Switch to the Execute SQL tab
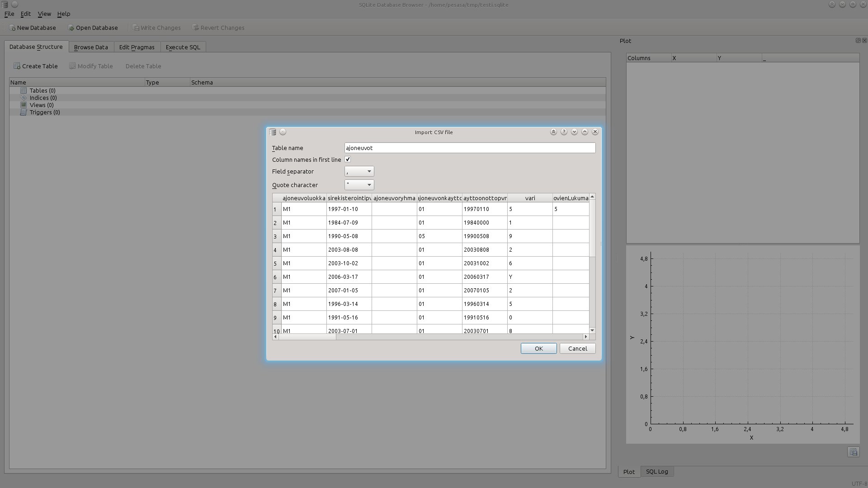 pos(183,47)
